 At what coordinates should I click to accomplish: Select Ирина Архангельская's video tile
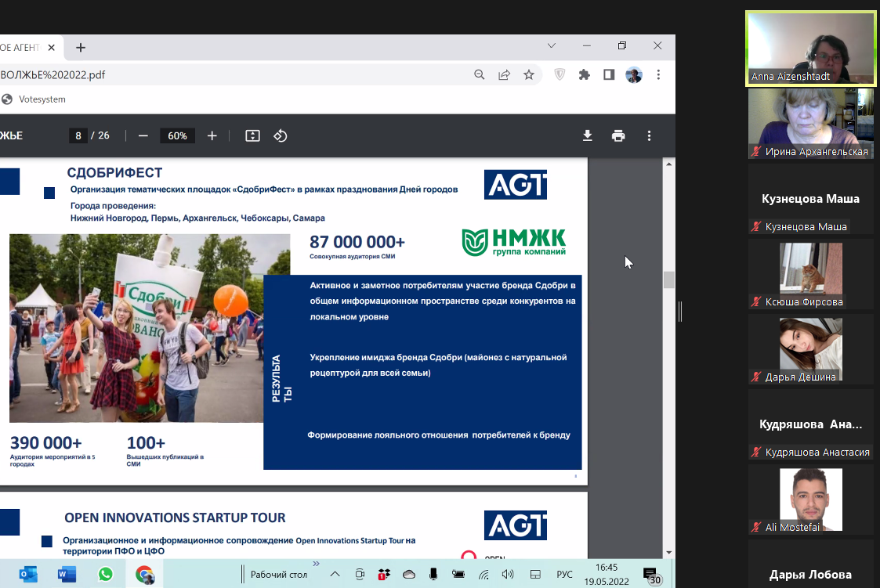[810, 124]
